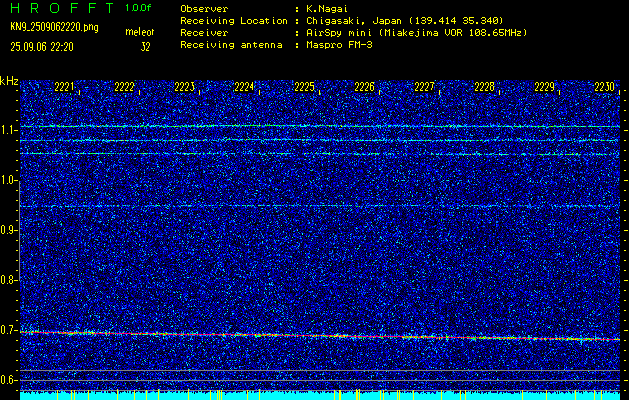
Task: Click the 2226 time marker
Action: pos(365,87)
